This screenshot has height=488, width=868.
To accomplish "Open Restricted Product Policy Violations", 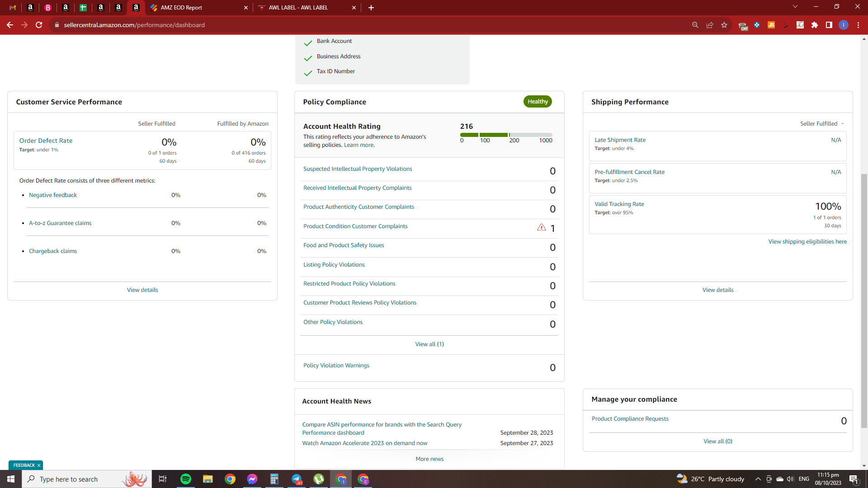I will tap(349, 283).
